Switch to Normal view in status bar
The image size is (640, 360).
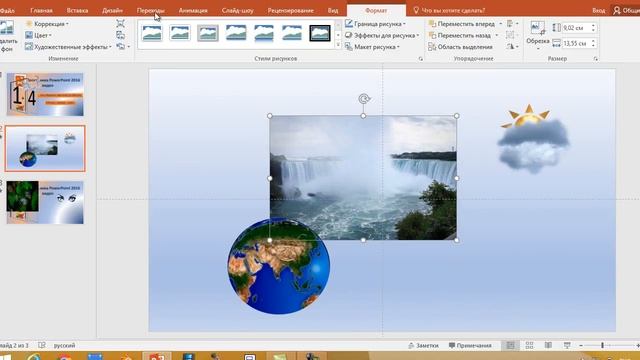click(510, 346)
